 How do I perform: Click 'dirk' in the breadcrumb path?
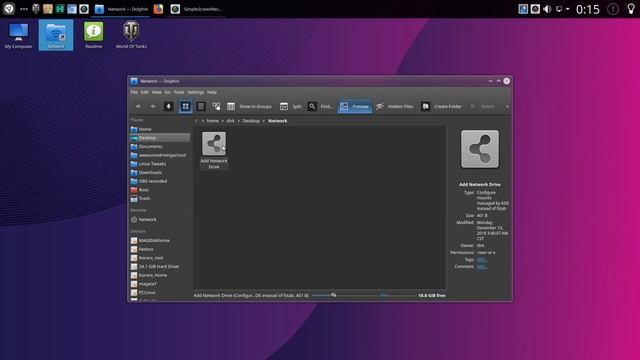pos(231,121)
